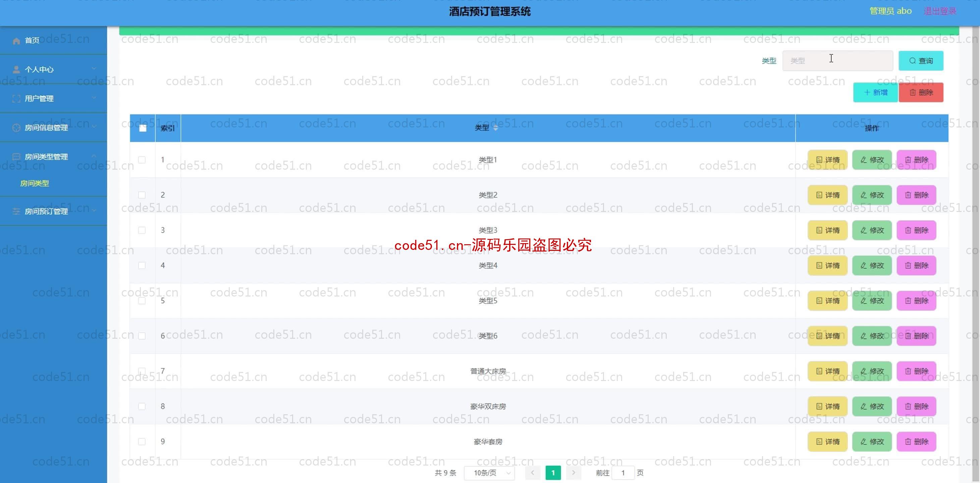
Task: Click 修改 for 类型1 row
Action: [x=872, y=160]
